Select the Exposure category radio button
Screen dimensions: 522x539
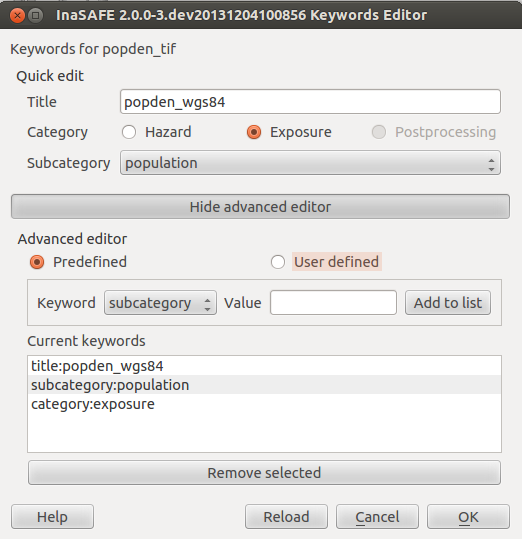[x=254, y=132]
